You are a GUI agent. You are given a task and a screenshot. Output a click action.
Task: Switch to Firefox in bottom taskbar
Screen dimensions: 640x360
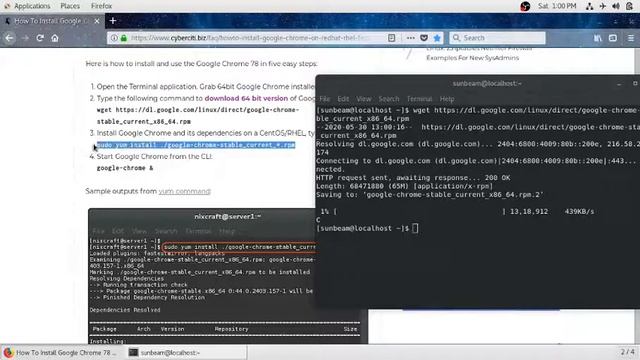point(61,352)
